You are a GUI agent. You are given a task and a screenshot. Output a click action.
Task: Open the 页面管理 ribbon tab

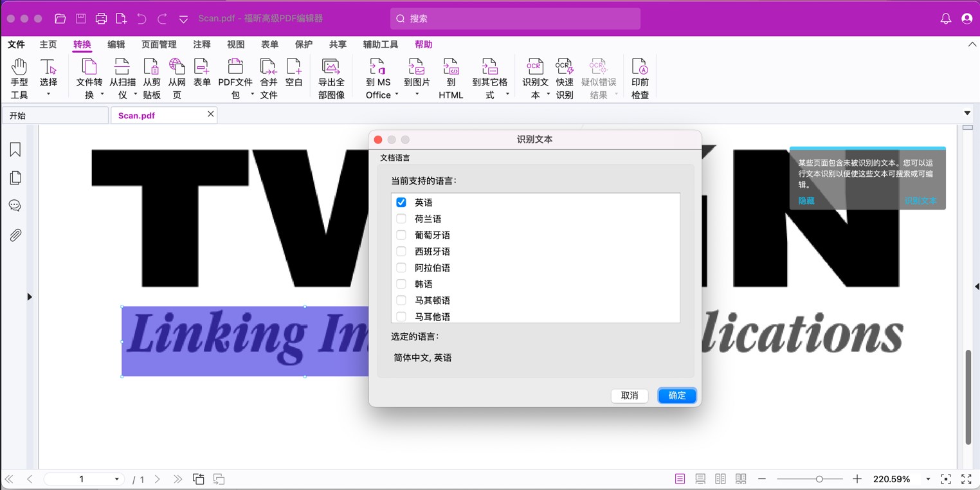coord(159,44)
